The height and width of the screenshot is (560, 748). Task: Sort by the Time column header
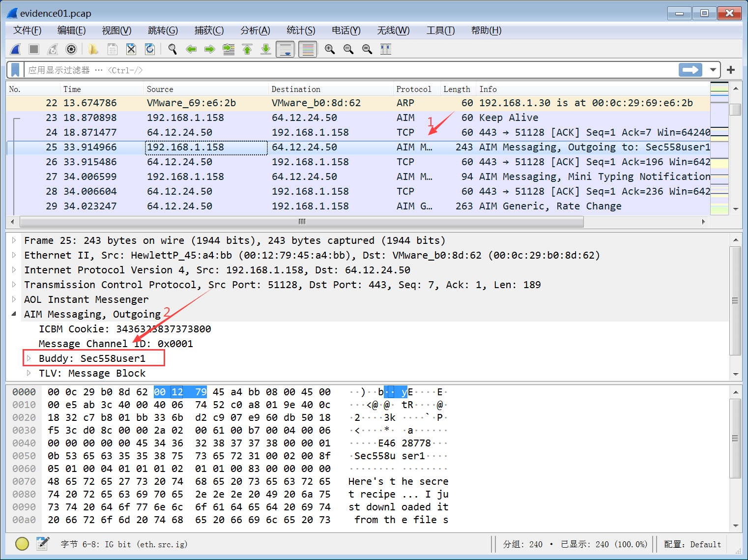click(102, 89)
